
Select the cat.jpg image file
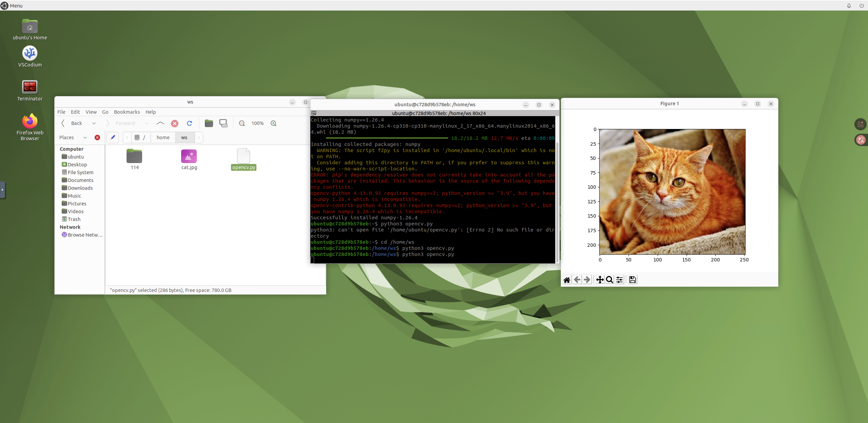[189, 159]
